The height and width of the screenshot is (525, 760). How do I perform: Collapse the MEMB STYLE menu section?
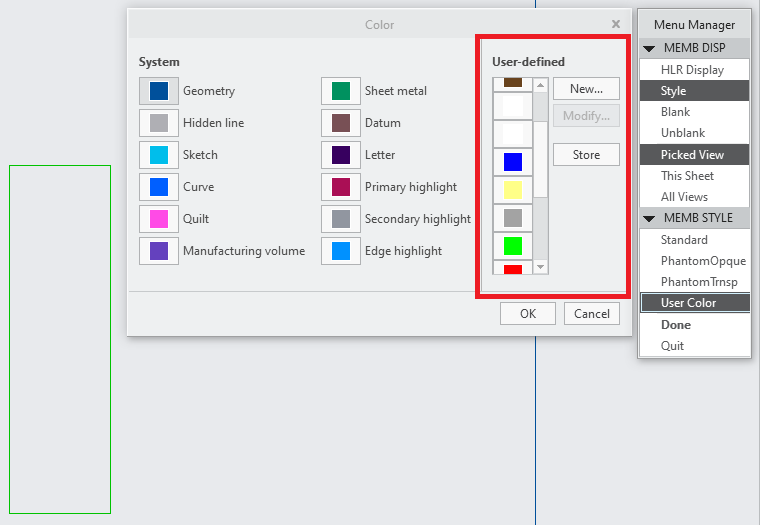coord(648,218)
